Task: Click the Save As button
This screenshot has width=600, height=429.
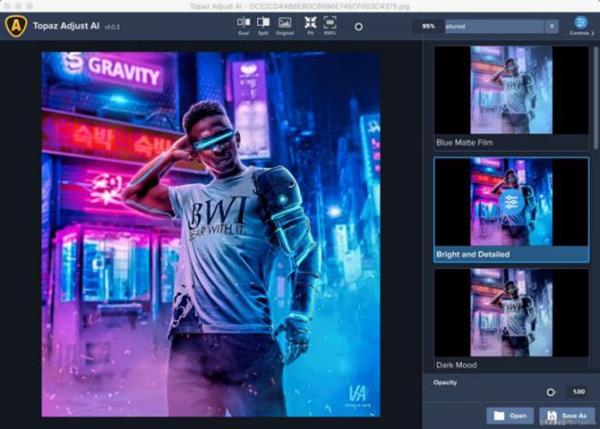Action: pos(567,415)
